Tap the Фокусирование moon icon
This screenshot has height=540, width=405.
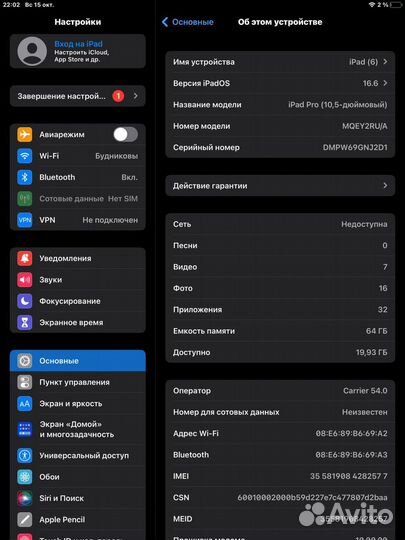(25, 301)
